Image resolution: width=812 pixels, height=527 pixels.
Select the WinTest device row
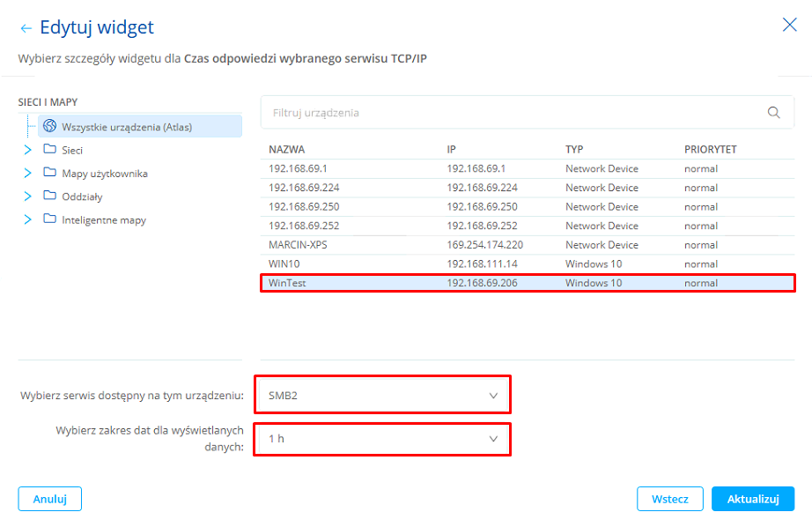coord(527,283)
